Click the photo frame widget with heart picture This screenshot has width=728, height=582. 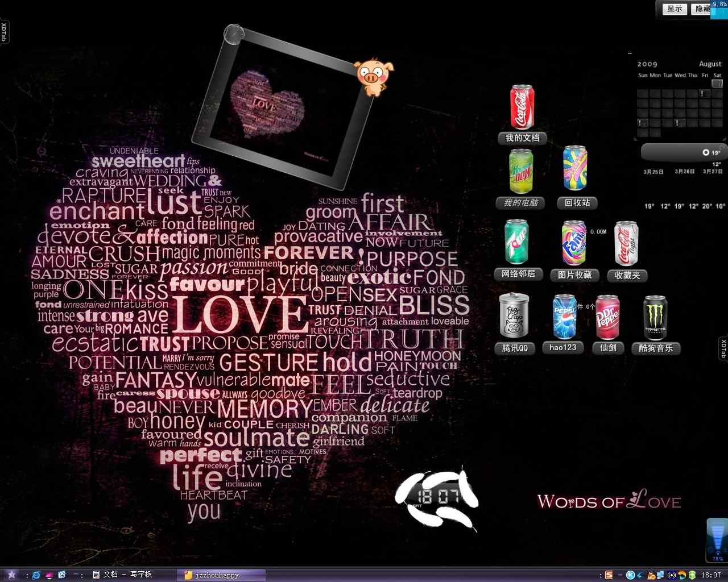point(283,109)
